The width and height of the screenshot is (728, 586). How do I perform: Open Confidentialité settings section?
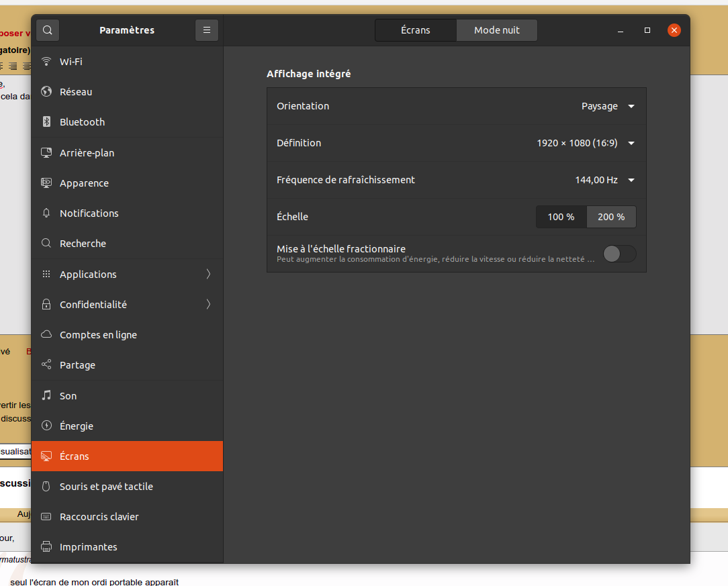[93, 305]
